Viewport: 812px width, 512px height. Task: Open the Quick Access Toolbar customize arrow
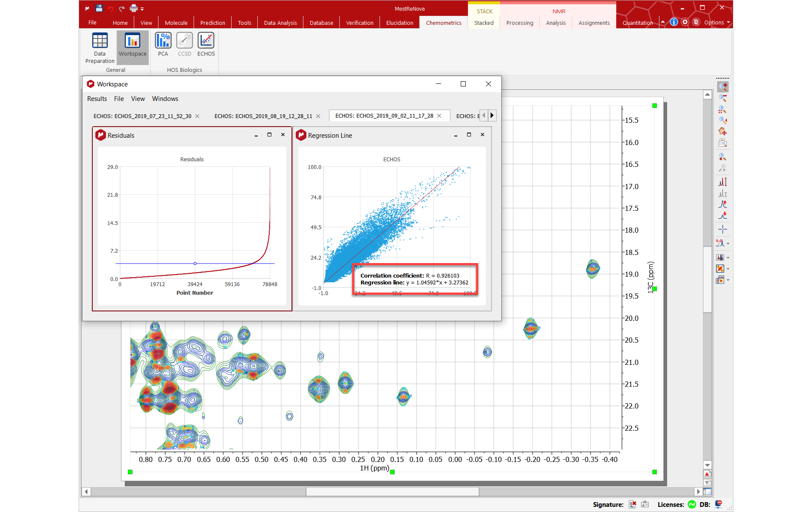[x=142, y=9]
